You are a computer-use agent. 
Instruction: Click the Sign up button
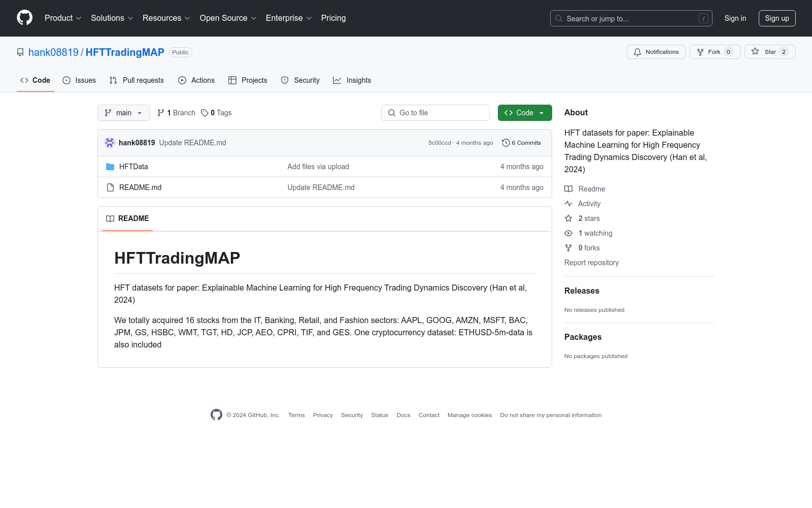(x=776, y=18)
